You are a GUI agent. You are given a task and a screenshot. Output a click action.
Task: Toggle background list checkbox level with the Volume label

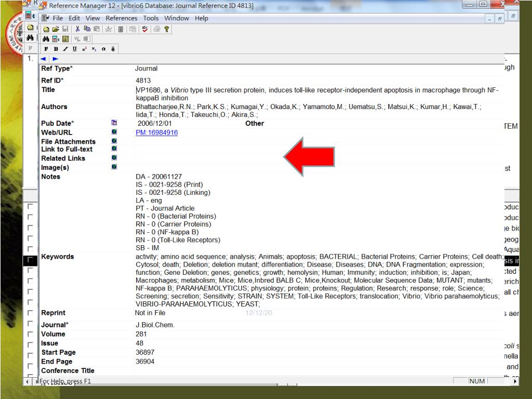(x=30, y=334)
